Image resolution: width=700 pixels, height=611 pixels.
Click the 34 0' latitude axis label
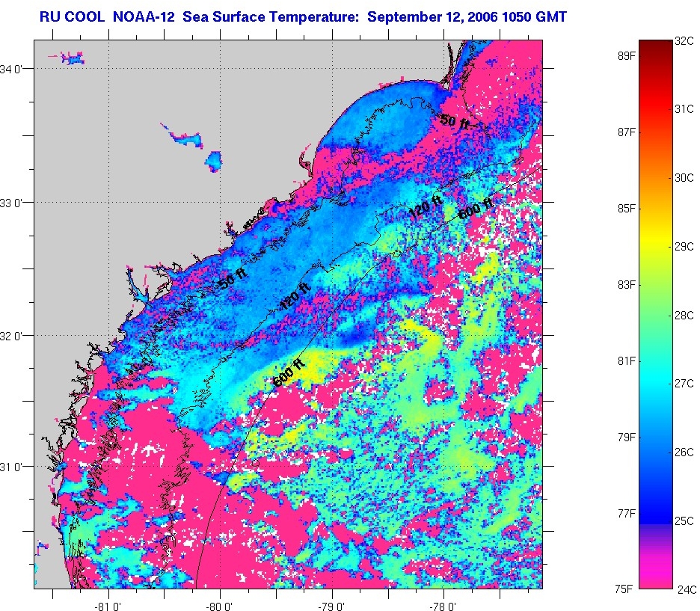click(16, 70)
